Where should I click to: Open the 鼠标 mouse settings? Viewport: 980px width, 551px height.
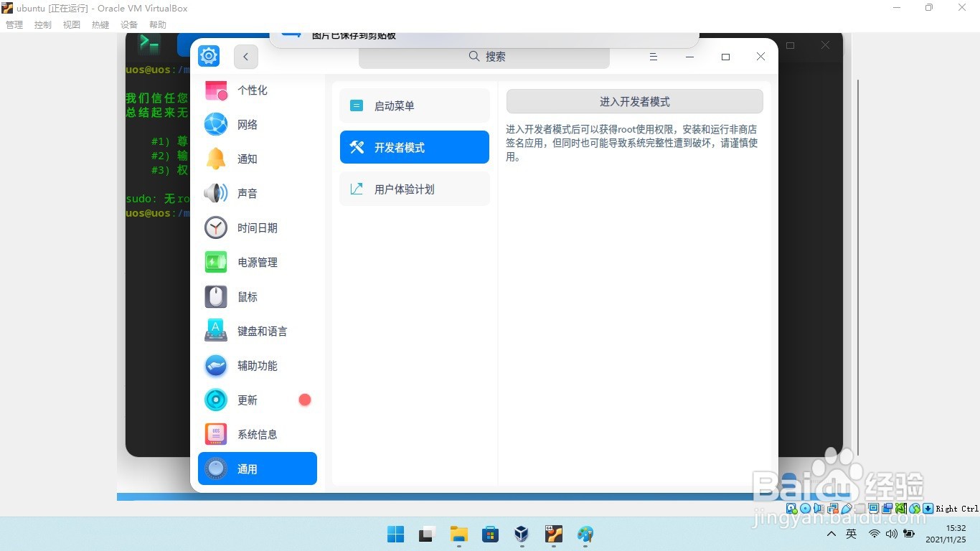click(x=257, y=297)
